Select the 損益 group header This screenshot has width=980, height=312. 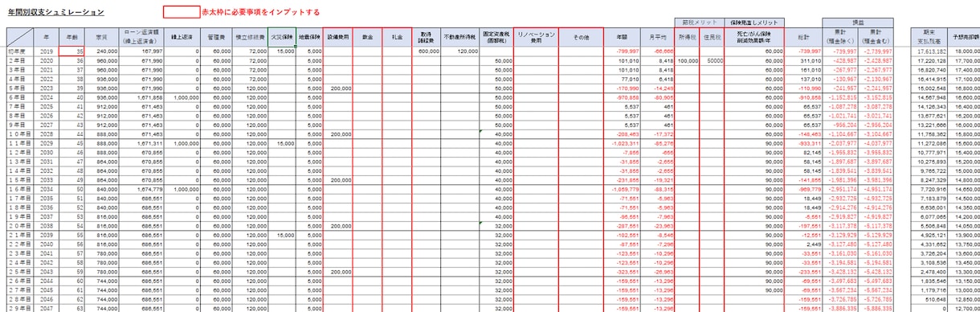pos(859,23)
